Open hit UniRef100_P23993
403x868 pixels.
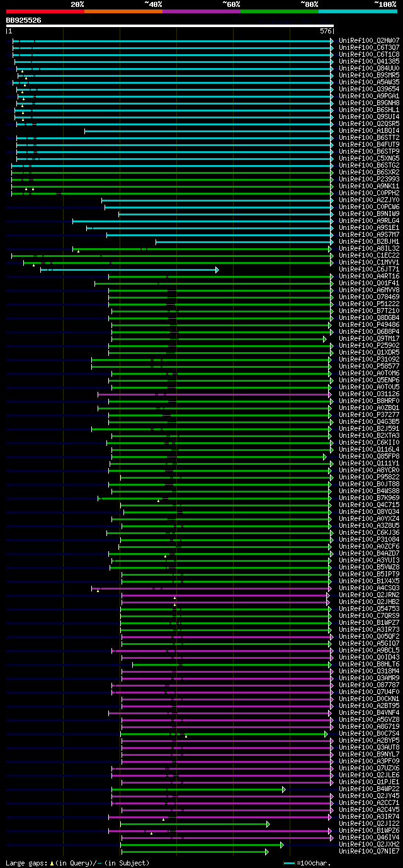tap(369, 179)
